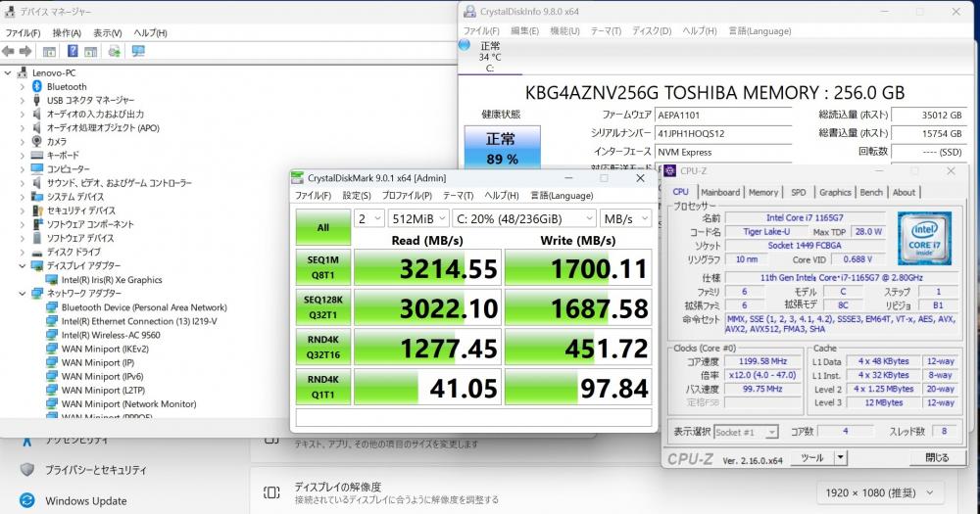980x514 pixels.
Task: Click the CPU-Z purple chip title icon
Action: [670, 171]
